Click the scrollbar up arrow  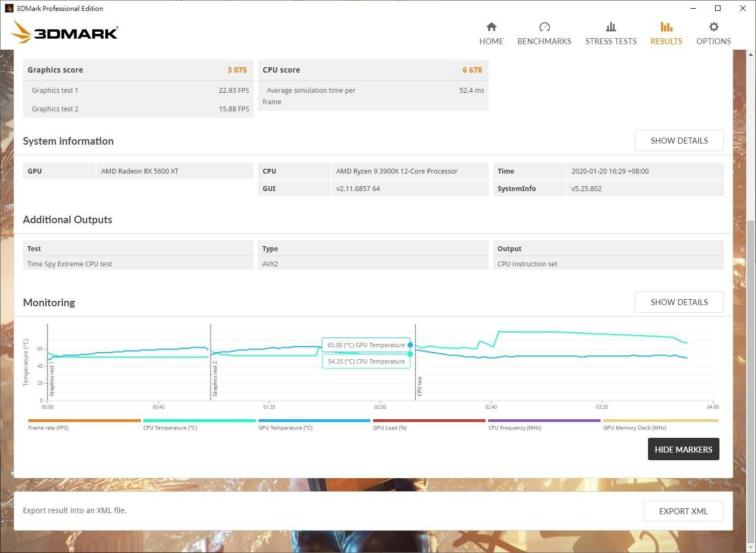(x=751, y=54)
